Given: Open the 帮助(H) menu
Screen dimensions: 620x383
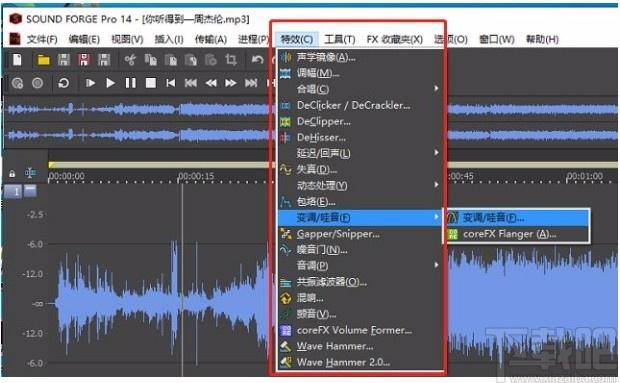Looking at the screenshot, I should [542, 40].
